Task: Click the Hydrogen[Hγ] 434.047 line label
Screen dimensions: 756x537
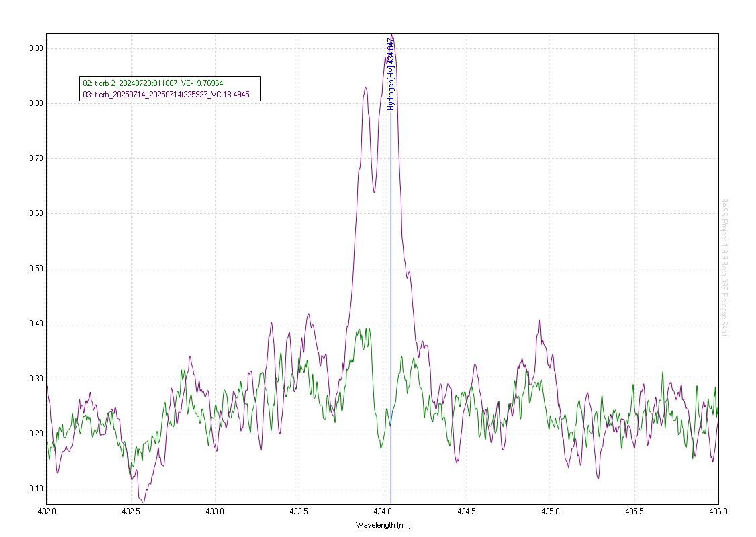Action: tap(391, 74)
